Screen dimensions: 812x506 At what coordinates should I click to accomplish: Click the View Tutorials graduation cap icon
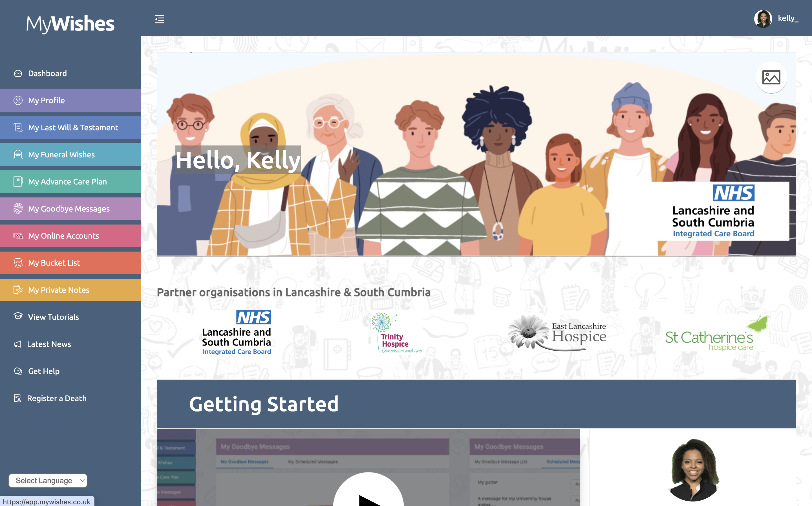18,316
